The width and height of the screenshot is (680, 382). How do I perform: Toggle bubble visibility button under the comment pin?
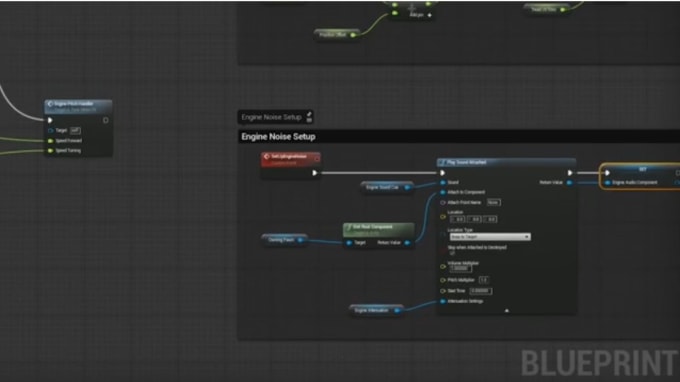tap(309, 120)
